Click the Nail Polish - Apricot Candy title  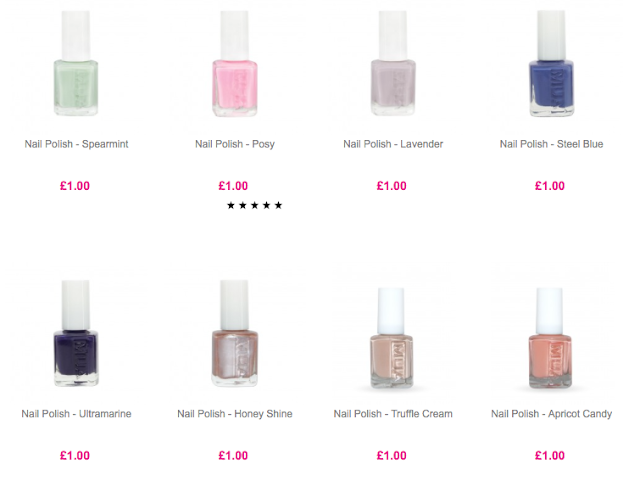(551, 414)
